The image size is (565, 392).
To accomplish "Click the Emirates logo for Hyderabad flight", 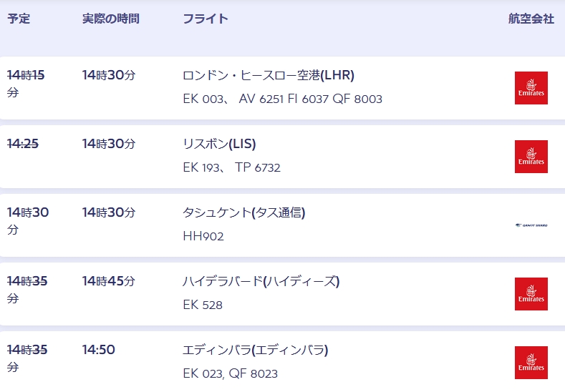I will [531, 294].
